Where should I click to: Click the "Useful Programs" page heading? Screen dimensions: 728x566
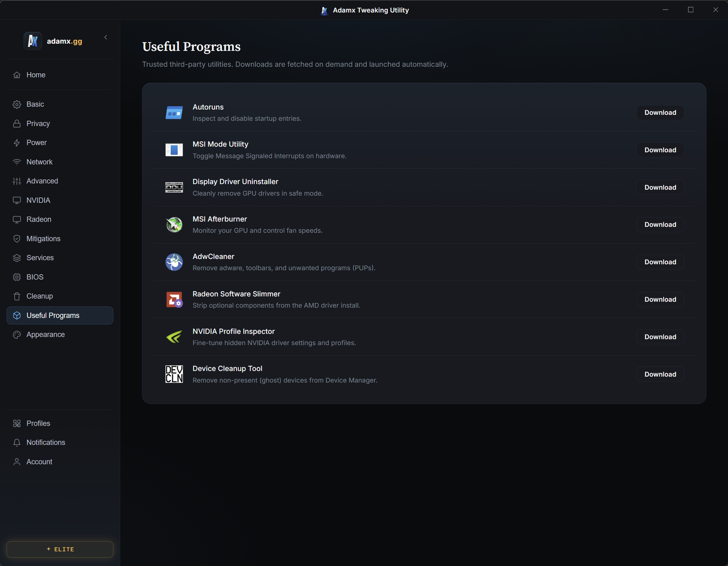pos(191,47)
